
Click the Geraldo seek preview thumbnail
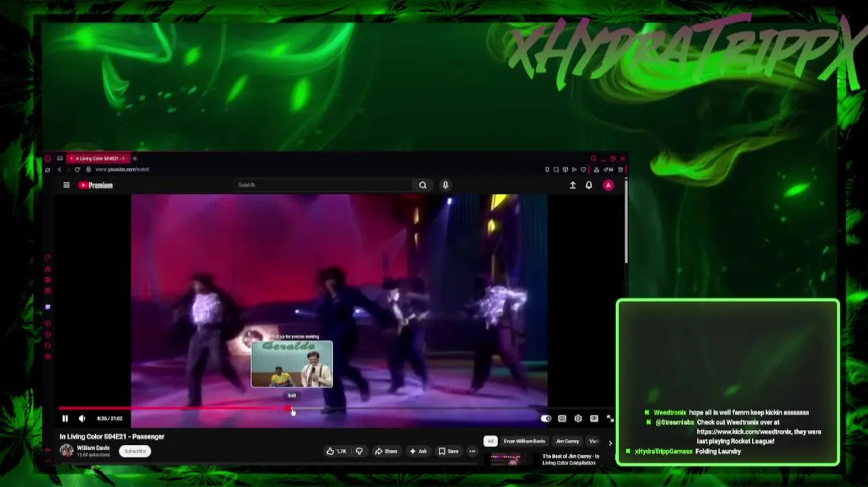pyautogui.click(x=292, y=365)
